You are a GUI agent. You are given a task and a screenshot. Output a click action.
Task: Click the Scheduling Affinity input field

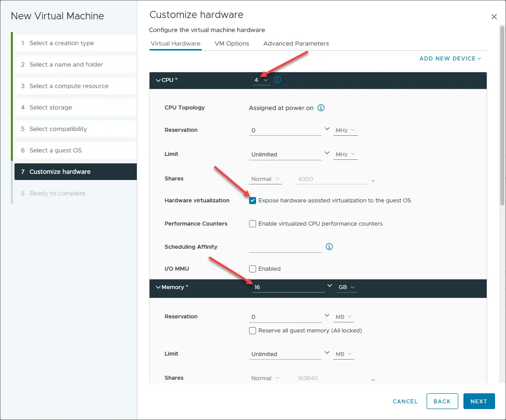tap(285, 247)
